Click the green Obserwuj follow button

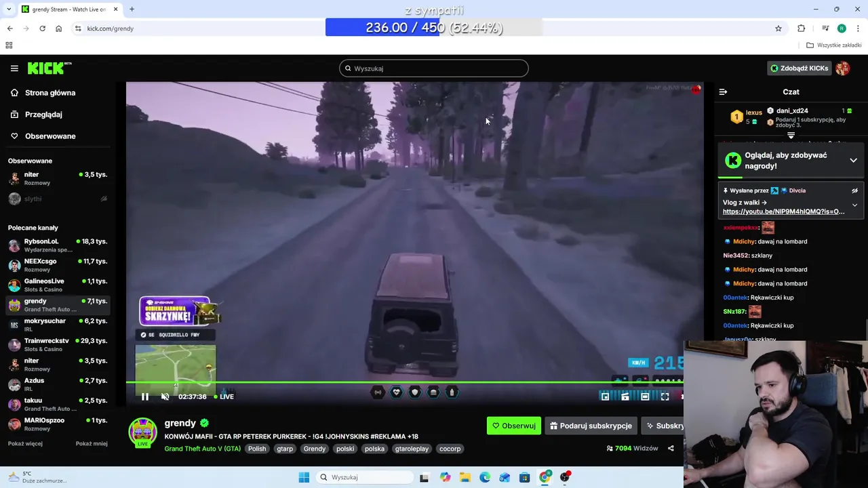coord(514,426)
